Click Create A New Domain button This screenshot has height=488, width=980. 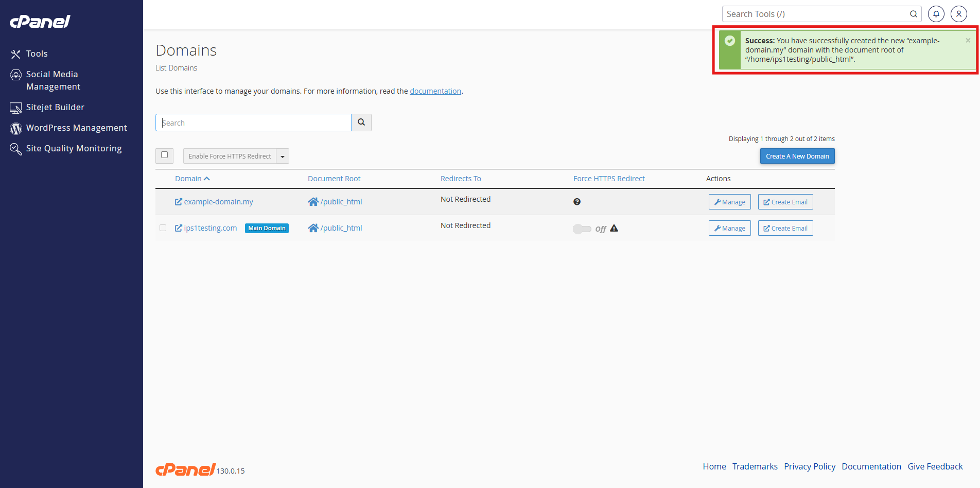click(797, 156)
